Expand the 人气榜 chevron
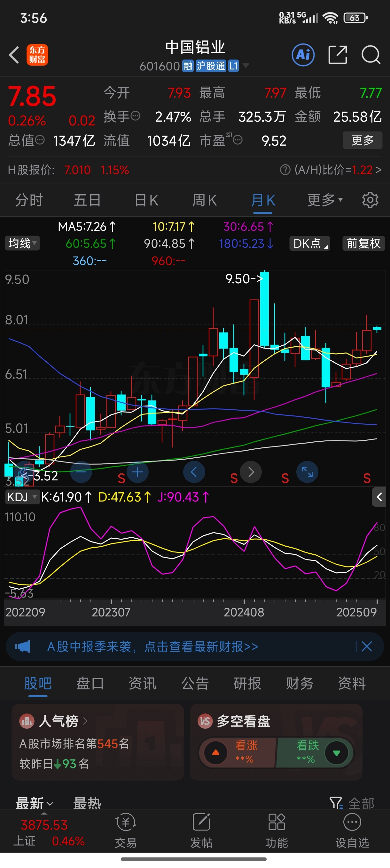Viewport: 390px width, 868px height. pos(85,721)
